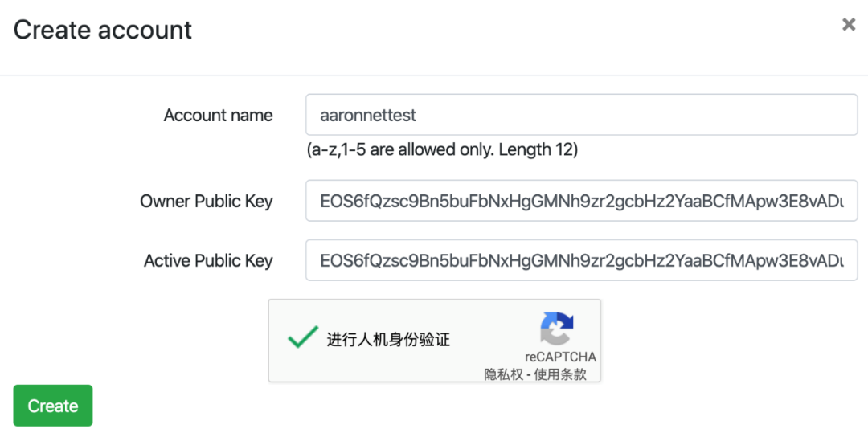This screenshot has height=437, width=868.
Task: Click the Account name label
Action: pos(218,116)
